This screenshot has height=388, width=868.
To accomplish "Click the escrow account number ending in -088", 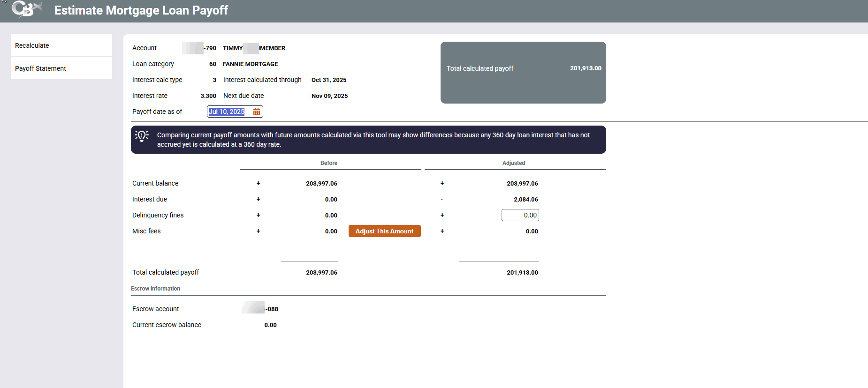I will [x=260, y=309].
